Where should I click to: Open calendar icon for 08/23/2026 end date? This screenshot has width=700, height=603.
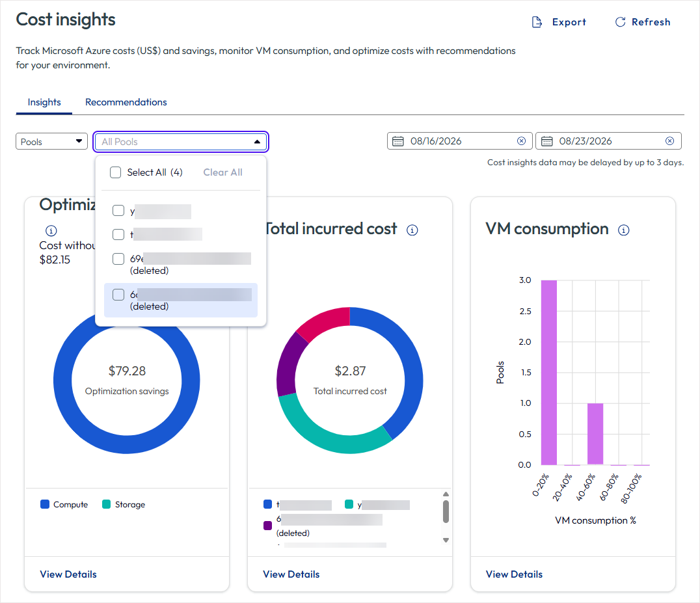547,141
